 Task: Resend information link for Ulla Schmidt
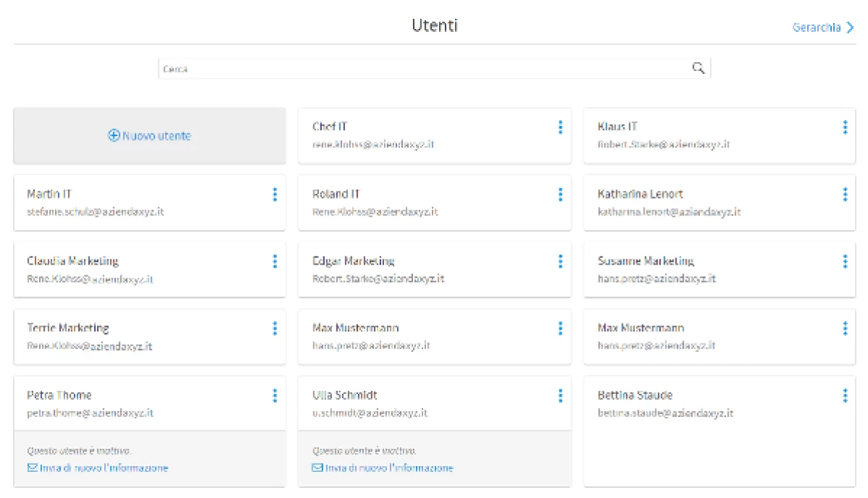(x=389, y=468)
